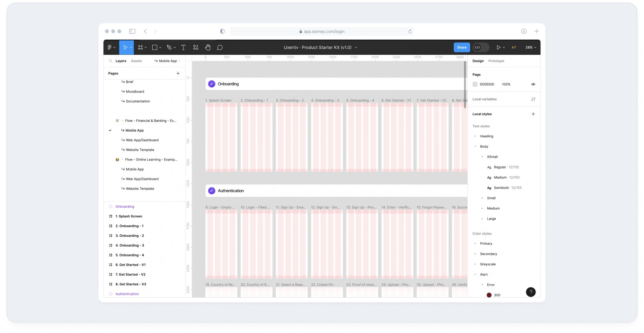
Task: Expand the Secondary color styles group
Action: (475, 254)
